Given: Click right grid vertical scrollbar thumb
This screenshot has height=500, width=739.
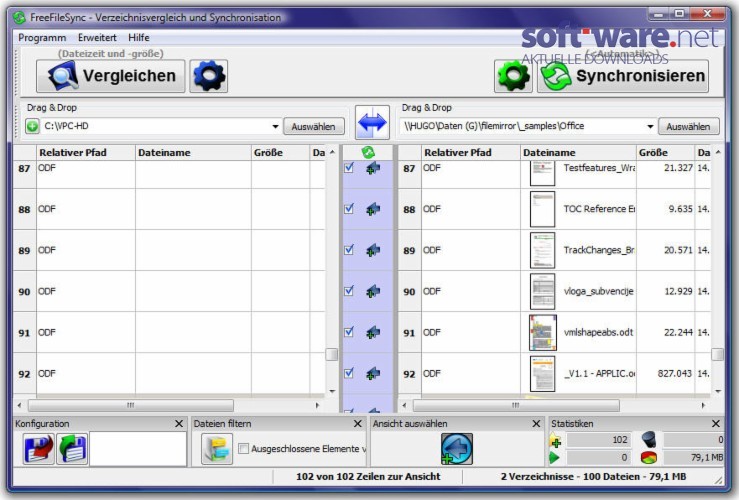Looking at the screenshot, I should pyautogui.click(x=717, y=354).
